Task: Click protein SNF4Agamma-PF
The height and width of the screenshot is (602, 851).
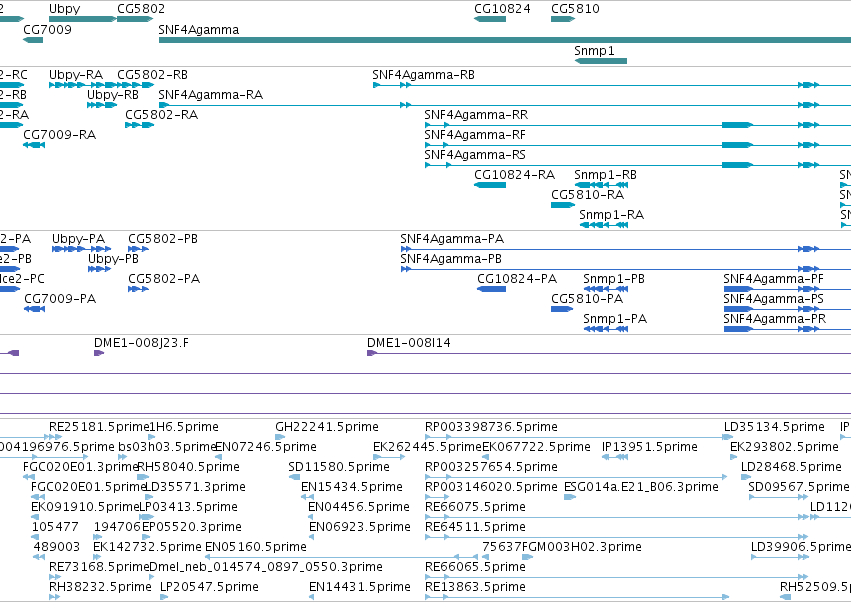Action: [x=787, y=289]
